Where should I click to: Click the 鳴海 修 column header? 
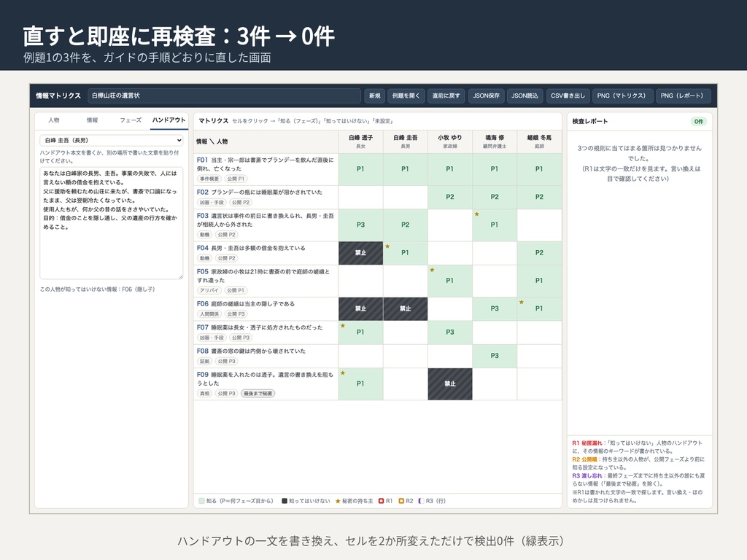pyautogui.click(x=495, y=141)
